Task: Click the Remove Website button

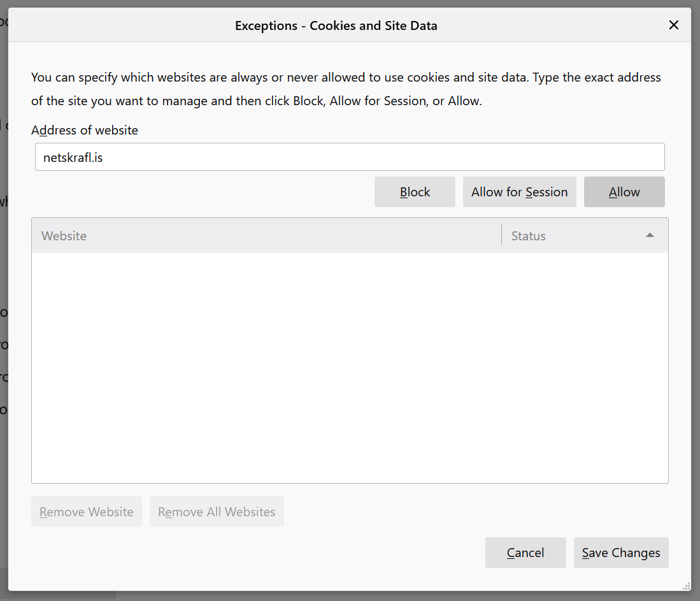Action: (x=87, y=512)
